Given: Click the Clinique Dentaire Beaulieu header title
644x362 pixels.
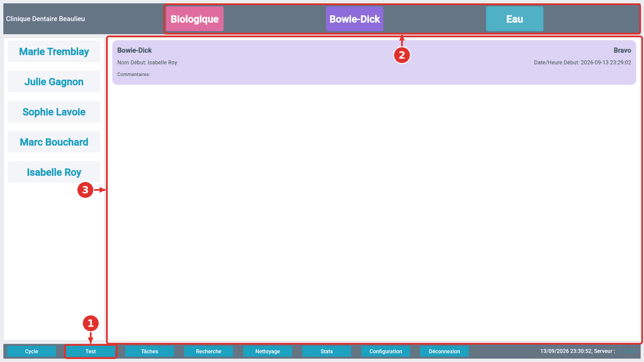Looking at the screenshot, I should click(x=46, y=19).
